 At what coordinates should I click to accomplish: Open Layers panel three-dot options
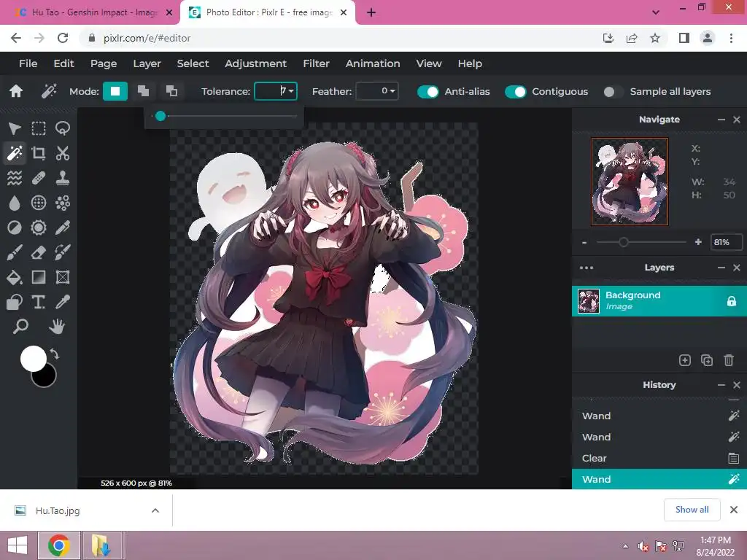pos(587,268)
